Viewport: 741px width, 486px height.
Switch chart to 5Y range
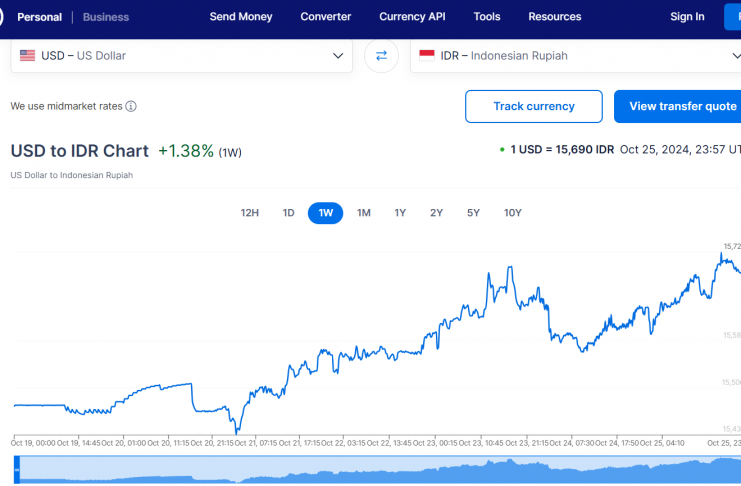(473, 213)
